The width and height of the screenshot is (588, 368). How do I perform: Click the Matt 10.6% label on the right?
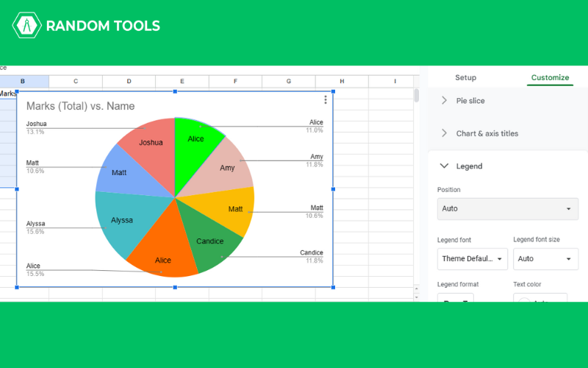315,211
